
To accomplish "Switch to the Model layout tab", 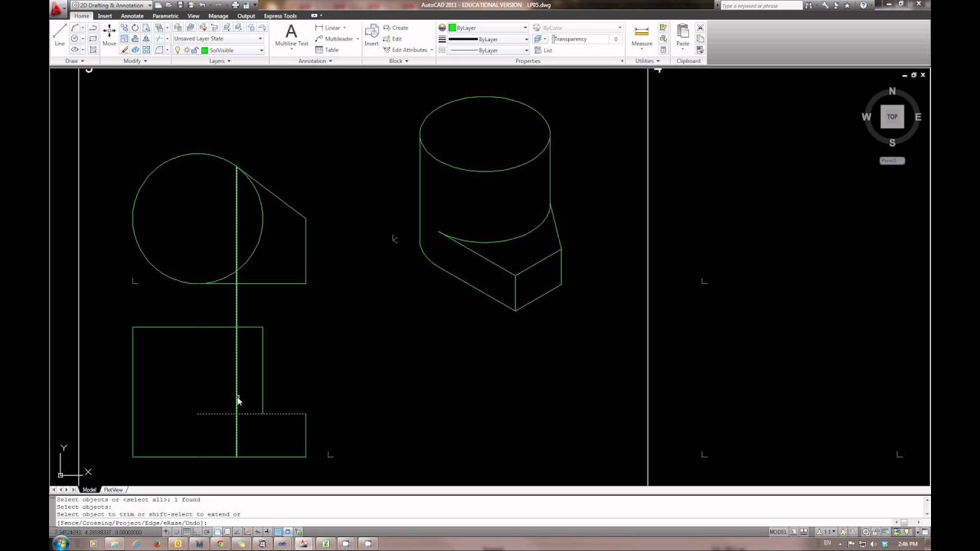I will (x=90, y=490).
